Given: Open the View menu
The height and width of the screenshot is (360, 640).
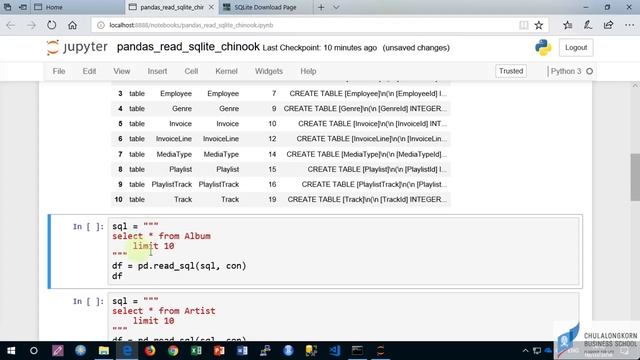Looking at the screenshot, I should coord(122,71).
